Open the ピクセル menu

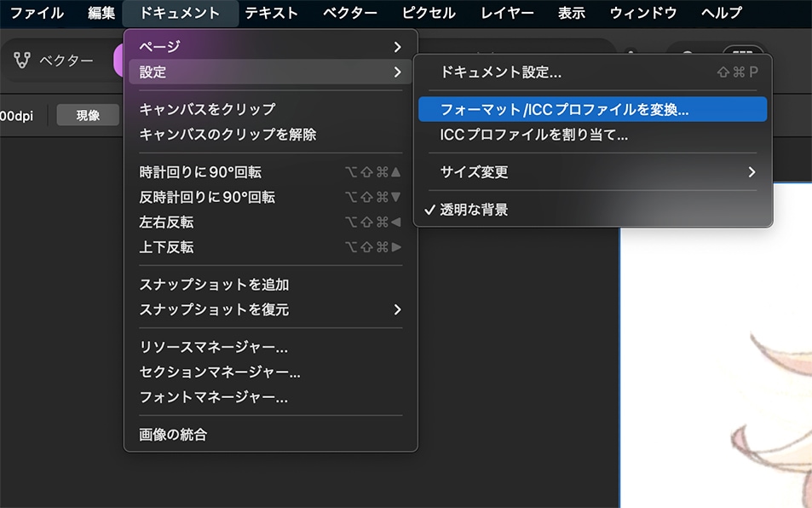click(x=429, y=13)
